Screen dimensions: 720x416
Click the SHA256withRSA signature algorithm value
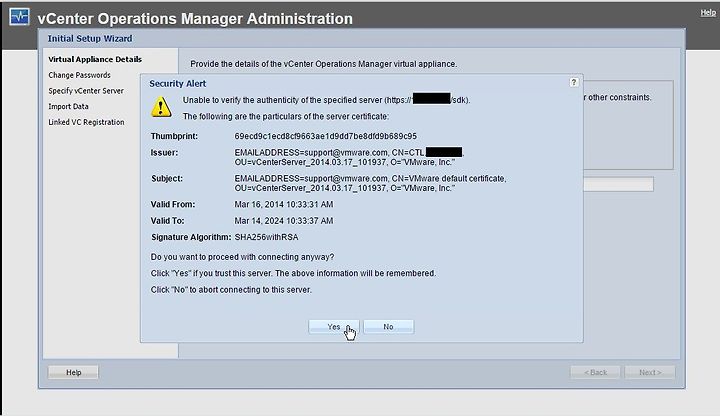[x=266, y=237]
